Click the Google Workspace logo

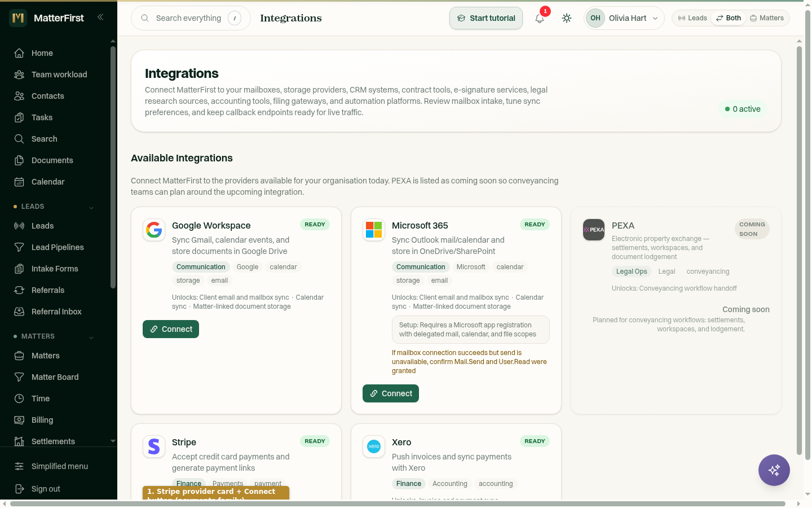[154, 230]
